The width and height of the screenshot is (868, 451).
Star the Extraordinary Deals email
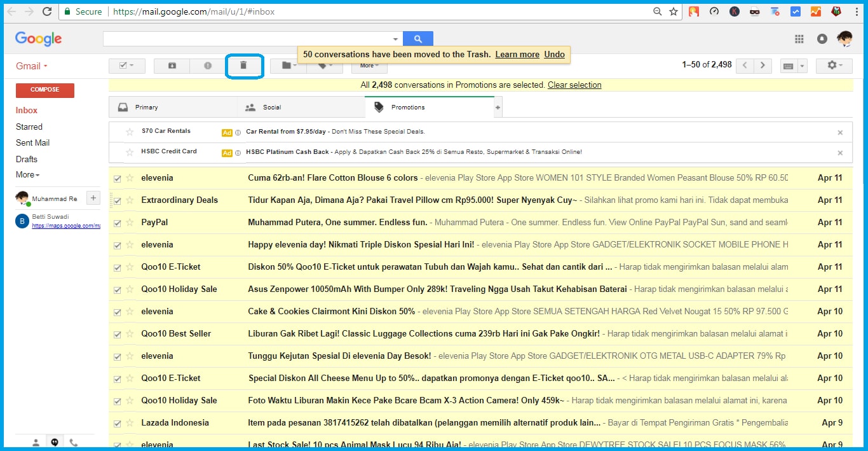coord(130,200)
